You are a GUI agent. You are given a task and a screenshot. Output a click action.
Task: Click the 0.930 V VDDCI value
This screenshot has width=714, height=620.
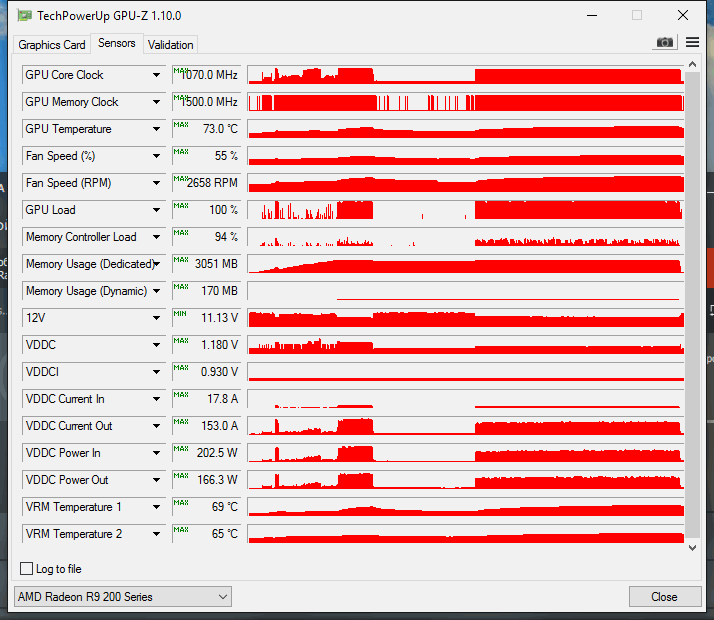point(207,372)
